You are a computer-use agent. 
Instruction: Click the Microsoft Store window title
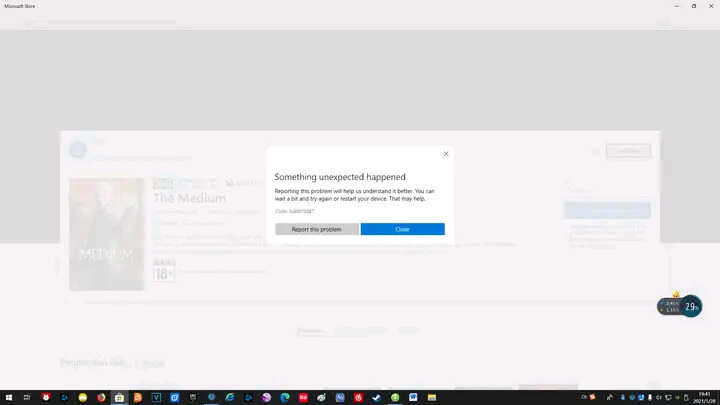tap(20, 6)
